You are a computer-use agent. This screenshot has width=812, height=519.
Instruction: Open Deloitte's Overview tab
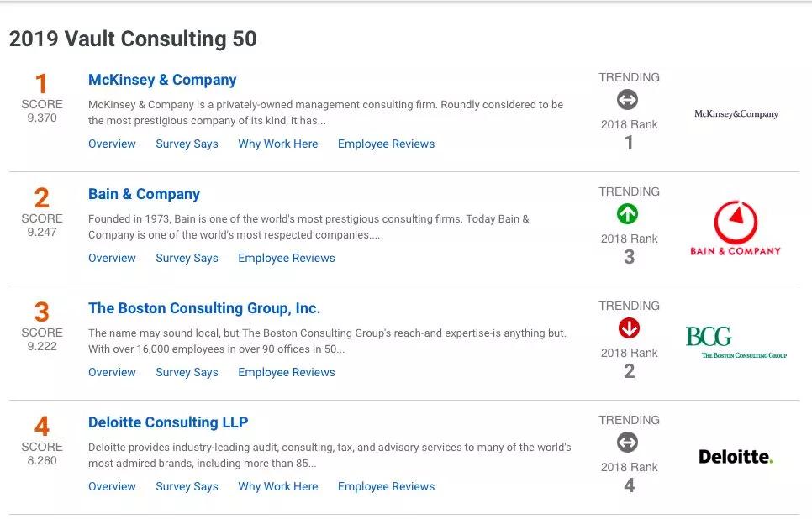tap(112, 486)
